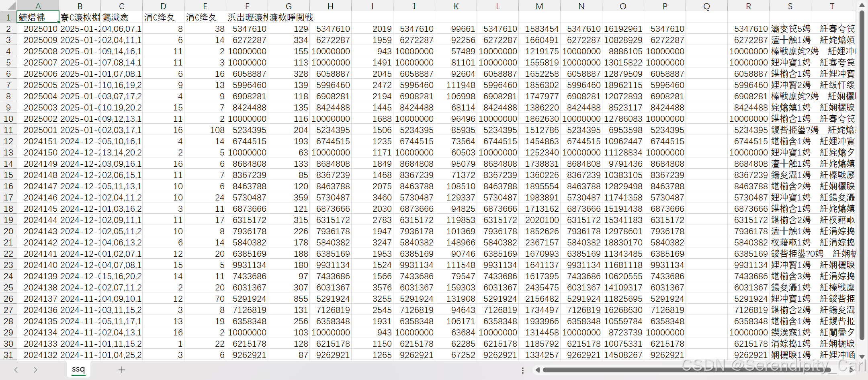The height and width of the screenshot is (380, 868).
Task: Select column H header
Action: (x=331, y=6)
